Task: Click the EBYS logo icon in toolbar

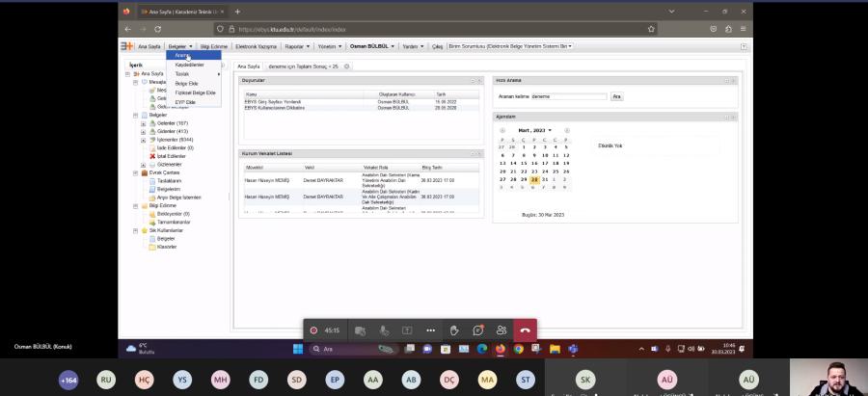Action: tap(126, 46)
